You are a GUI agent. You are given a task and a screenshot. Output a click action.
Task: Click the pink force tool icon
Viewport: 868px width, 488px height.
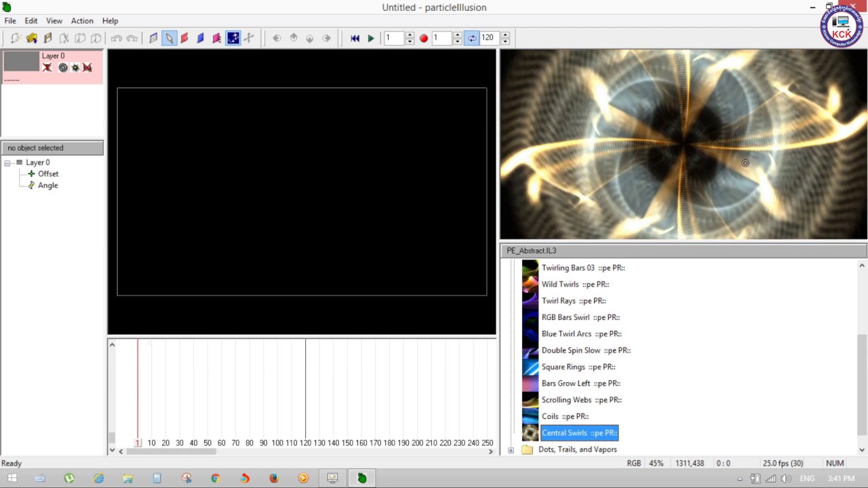217,39
